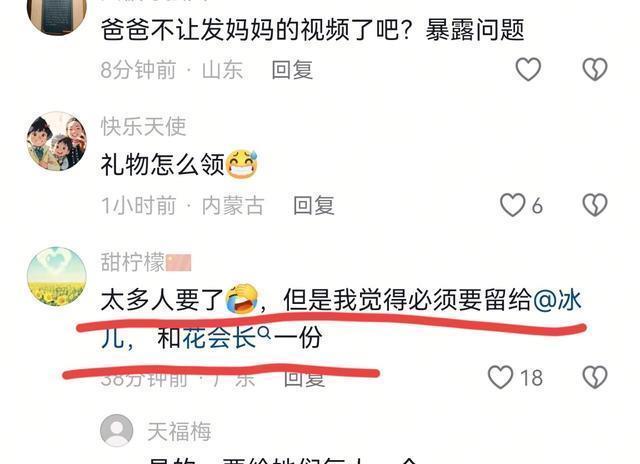This screenshot has height=464, width=640.
Task: View 快乐天使's cartoon family avatar
Action: pos(57,140)
